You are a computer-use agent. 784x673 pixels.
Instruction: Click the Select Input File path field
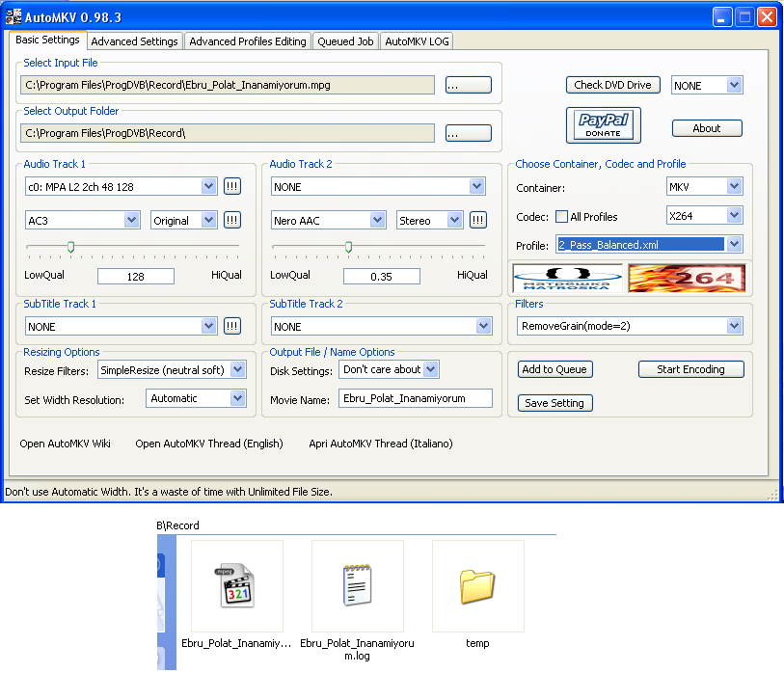pos(228,85)
